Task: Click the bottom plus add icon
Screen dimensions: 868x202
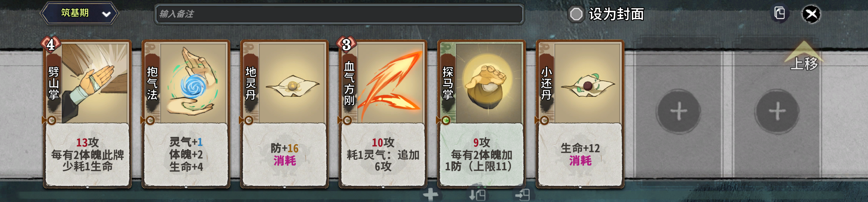Action: click(x=431, y=195)
